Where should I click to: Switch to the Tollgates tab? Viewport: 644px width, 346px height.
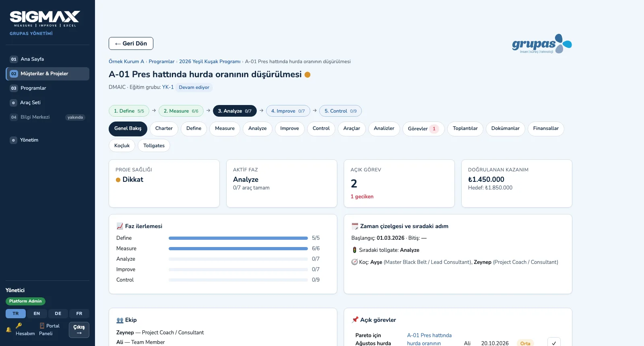154,146
